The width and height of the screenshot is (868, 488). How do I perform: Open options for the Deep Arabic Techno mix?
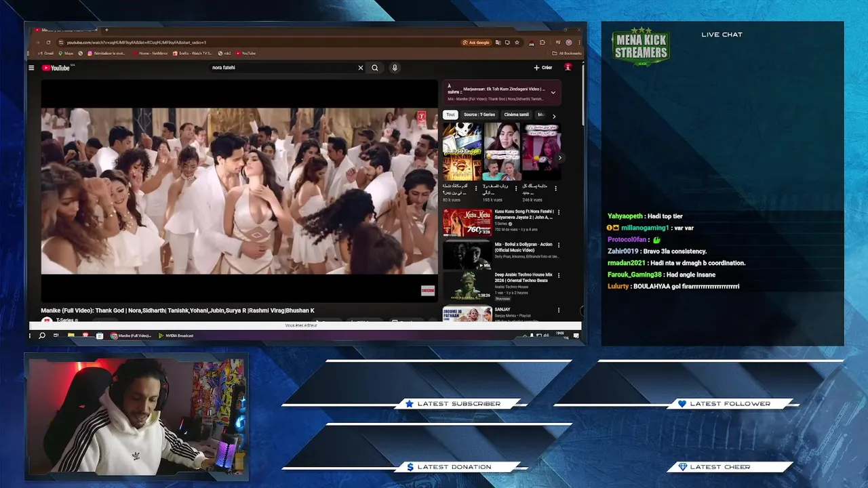(559, 275)
